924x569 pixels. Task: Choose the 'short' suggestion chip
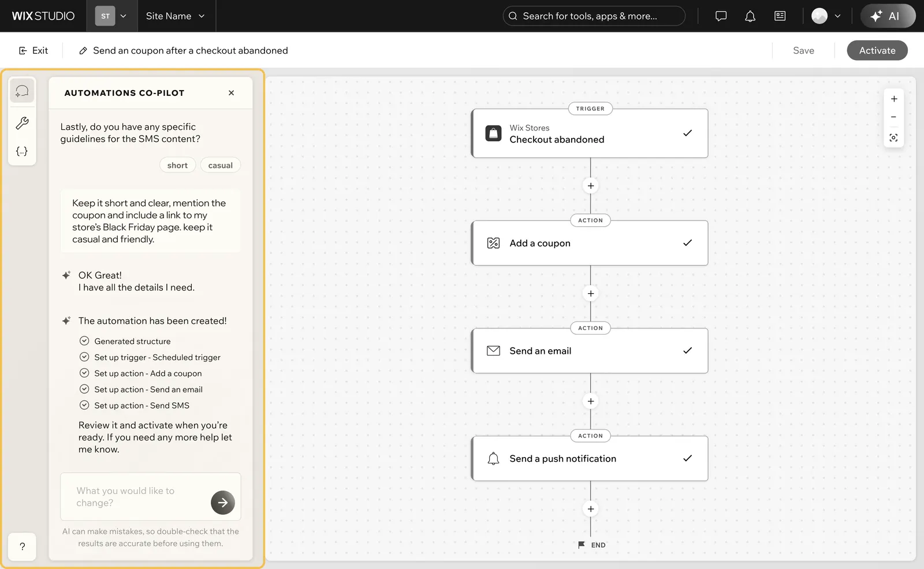point(177,165)
